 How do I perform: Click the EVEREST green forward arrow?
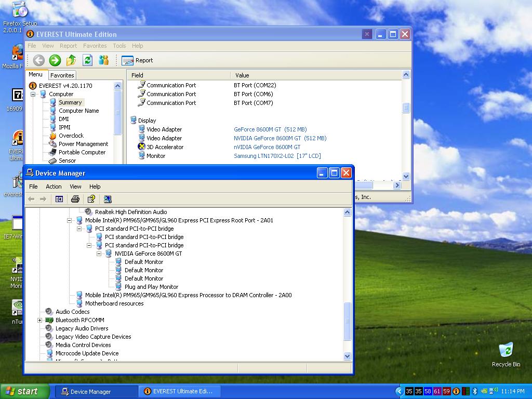[x=55, y=60]
